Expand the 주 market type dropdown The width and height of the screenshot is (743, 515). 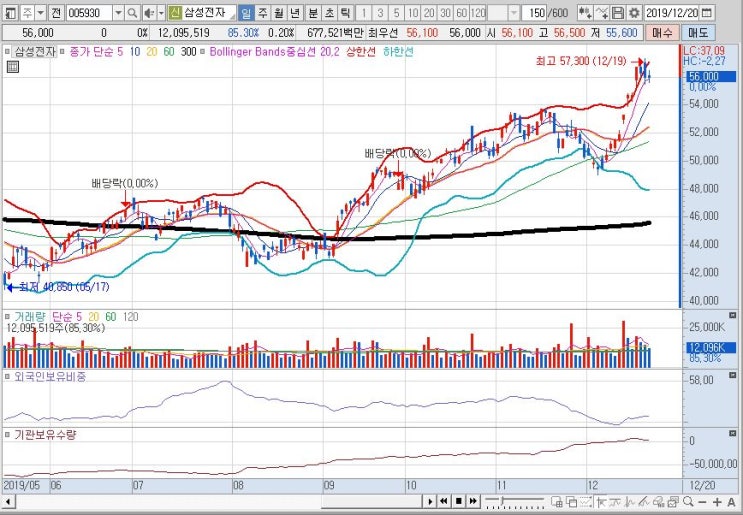click(x=41, y=13)
